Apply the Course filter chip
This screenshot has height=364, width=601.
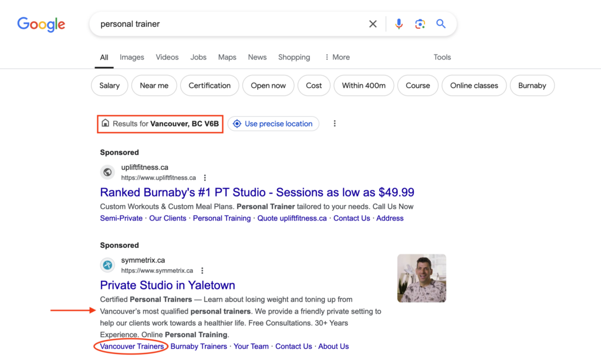tap(418, 86)
